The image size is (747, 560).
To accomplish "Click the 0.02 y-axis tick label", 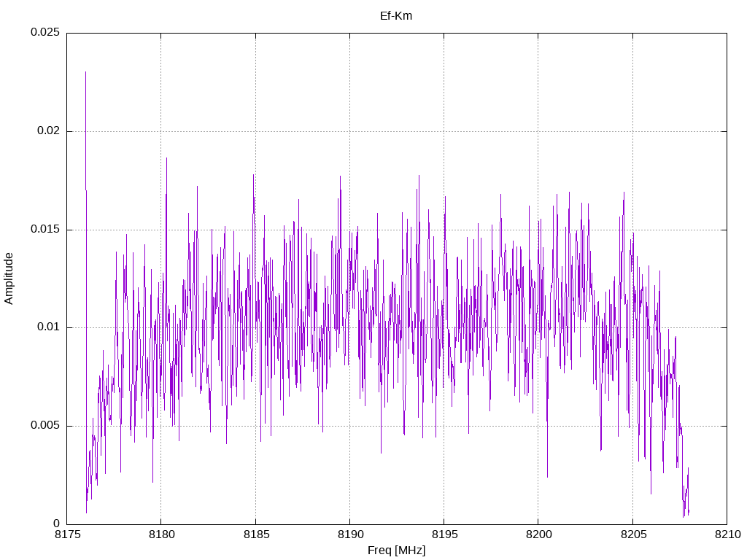I will click(x=49, y=131).
